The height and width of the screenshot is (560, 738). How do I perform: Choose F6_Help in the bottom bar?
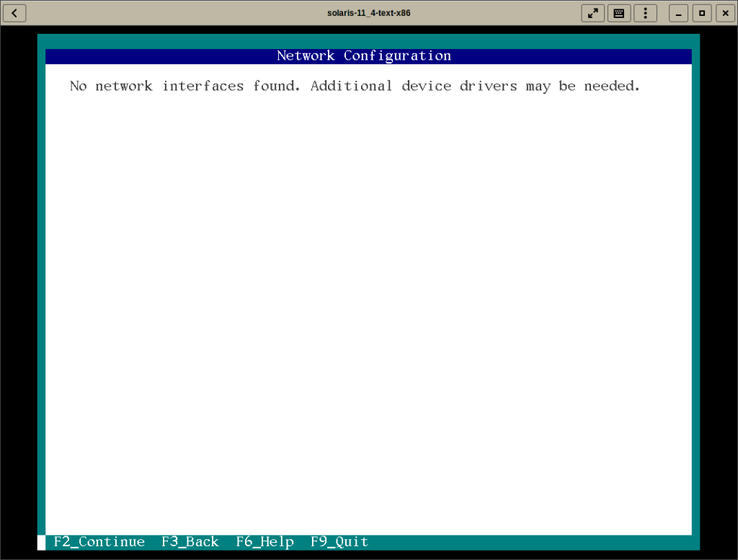(265, 542)
